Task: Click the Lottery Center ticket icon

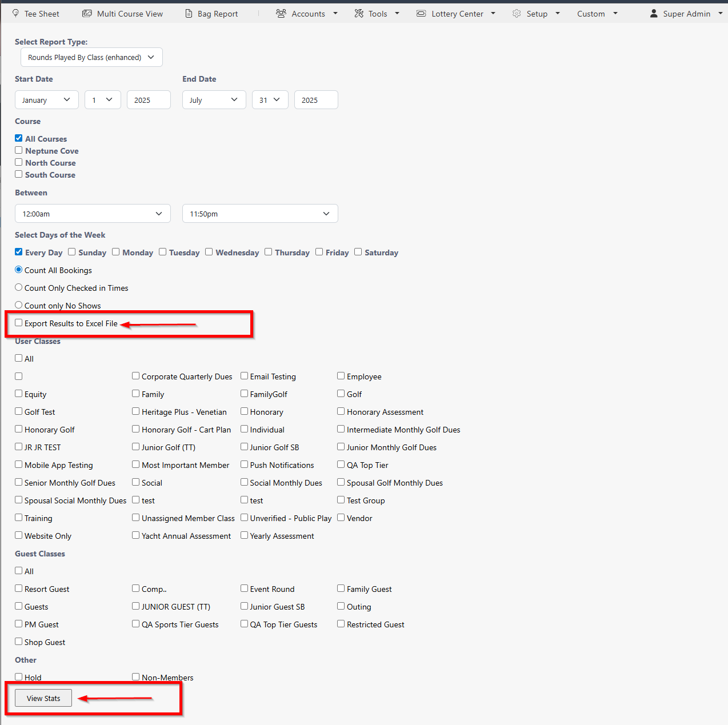Action: [421, 13]
